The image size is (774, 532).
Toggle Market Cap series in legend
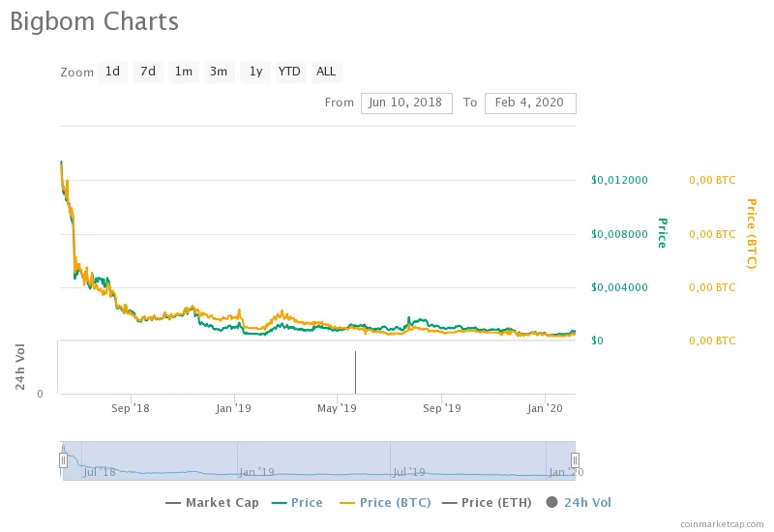pyautogui.click(x=212, y=502)
